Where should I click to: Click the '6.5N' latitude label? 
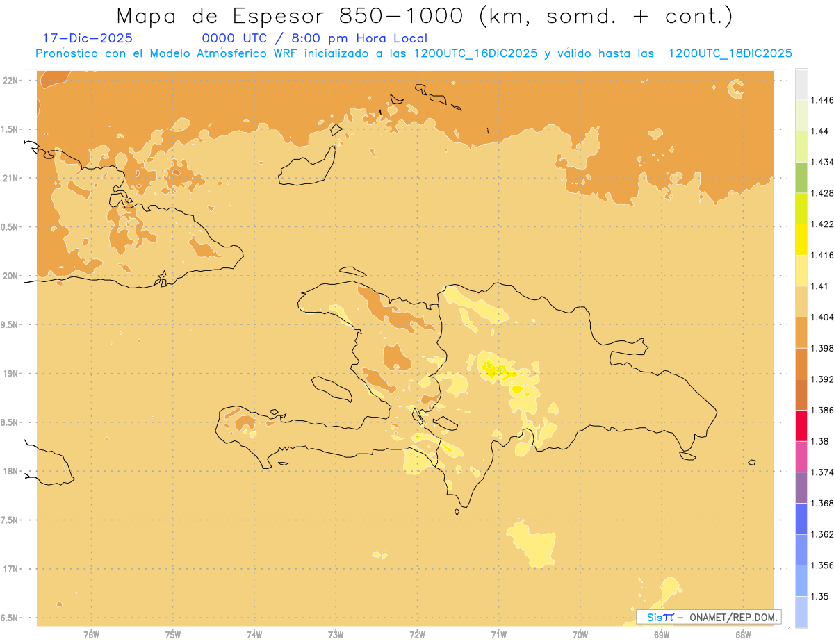[9, 618]
